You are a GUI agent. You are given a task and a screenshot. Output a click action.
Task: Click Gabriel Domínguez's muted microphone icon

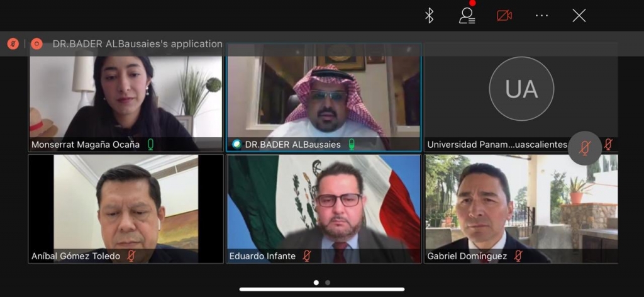click(518, 256)
